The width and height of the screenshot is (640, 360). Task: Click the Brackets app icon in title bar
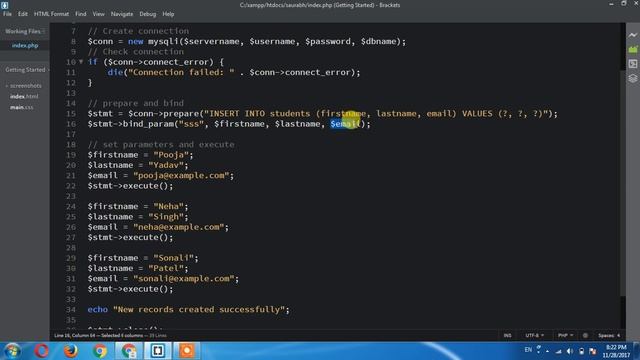point(4,4)
